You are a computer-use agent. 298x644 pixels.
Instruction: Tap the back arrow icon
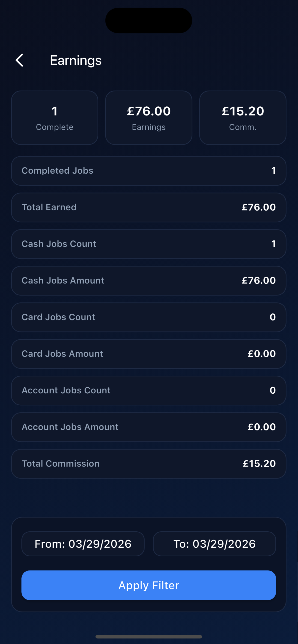click(19, 60)
